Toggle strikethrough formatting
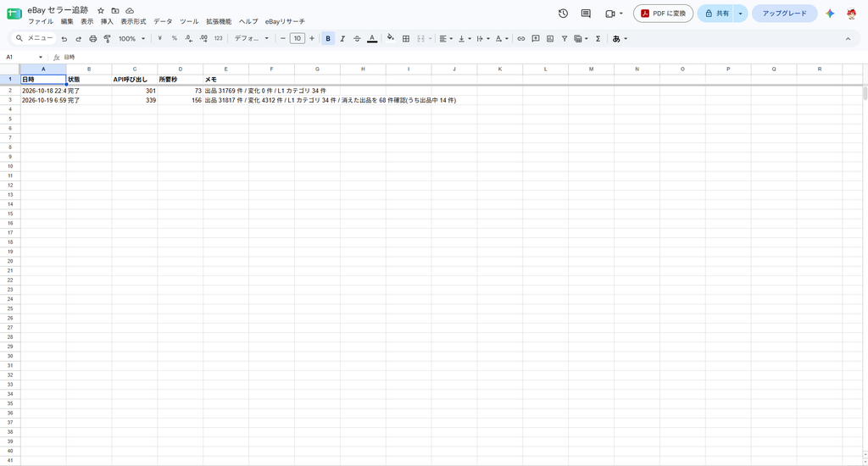Viewport: 868px width, 466px height. [x=357, y=39]
